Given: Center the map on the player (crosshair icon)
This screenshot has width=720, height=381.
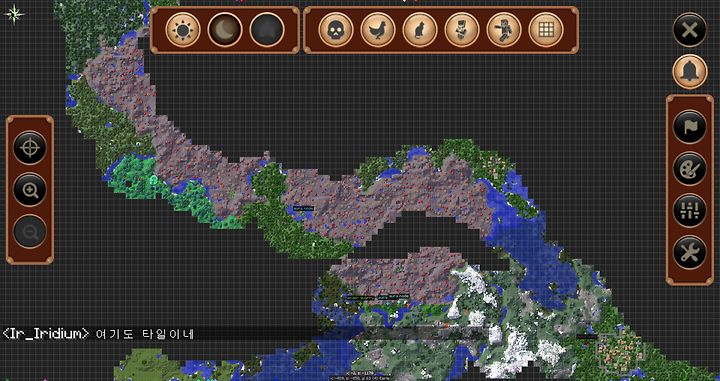Looking at the screenshot, I should tap(30, 148).
